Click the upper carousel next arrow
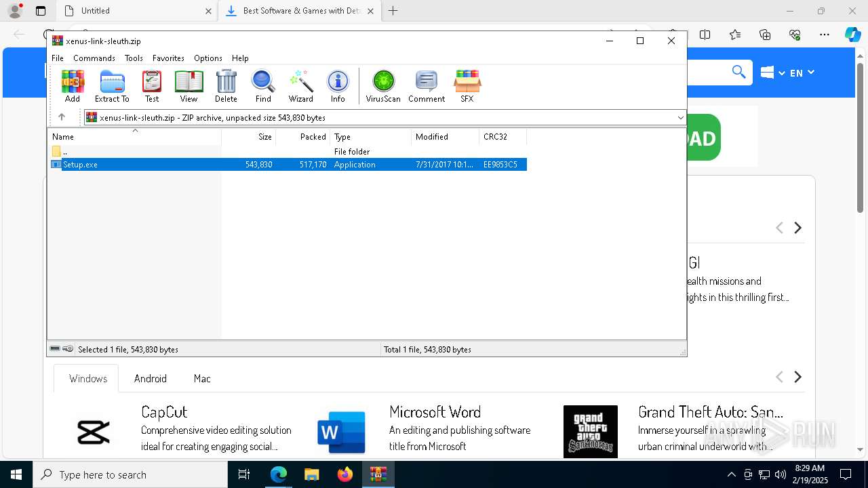Image resolution: width=868 pixels, height=488 pixels. click(x=798, y=228)
